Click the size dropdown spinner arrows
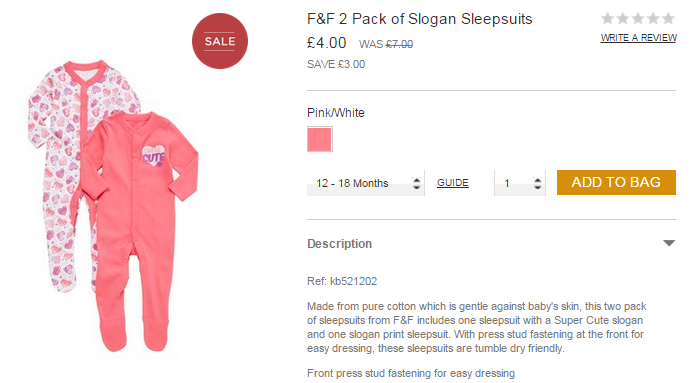697x383 pixels. click(417, 183)
